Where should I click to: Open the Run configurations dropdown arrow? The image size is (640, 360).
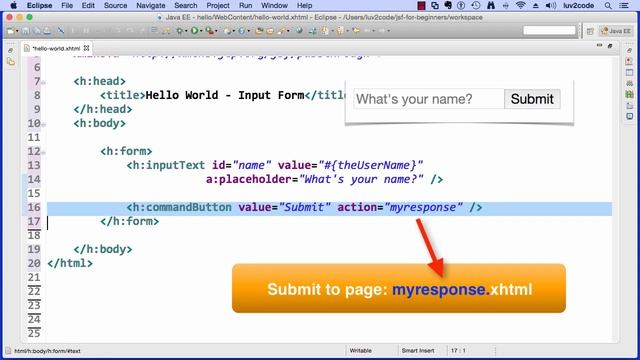pyautogui.click(x=201, y=31)
